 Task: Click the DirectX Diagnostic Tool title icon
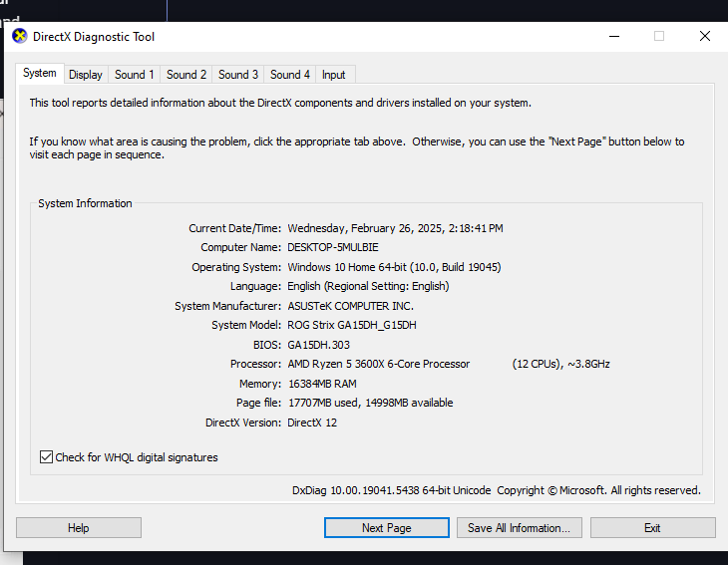click(x=20, y=36)
